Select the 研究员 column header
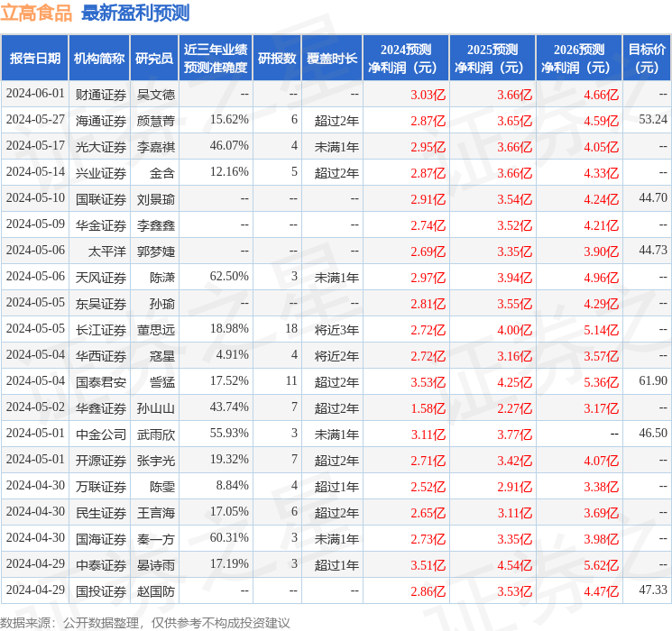This screenshot has height=631, width=672. pos(154,59)
